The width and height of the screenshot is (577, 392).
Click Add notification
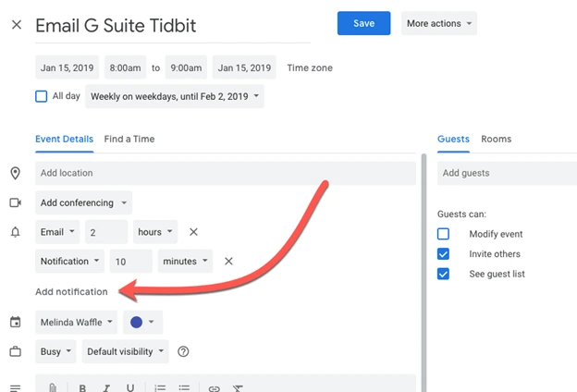pyautogui.click(x=71, y=291)
